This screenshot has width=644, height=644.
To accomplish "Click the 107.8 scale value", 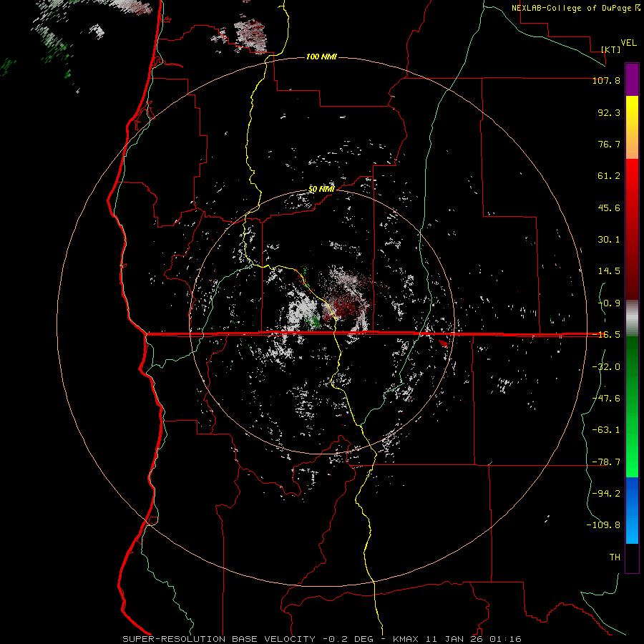I will tap(606, 80).
